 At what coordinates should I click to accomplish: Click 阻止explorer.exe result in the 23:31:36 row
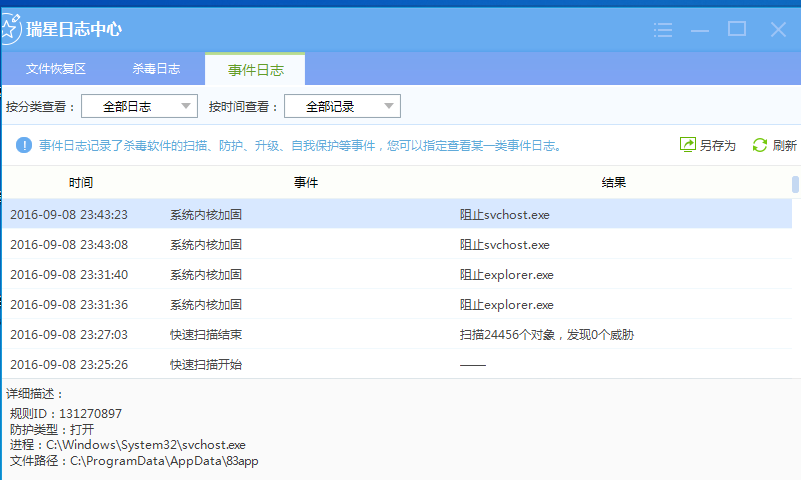[506, 305]
